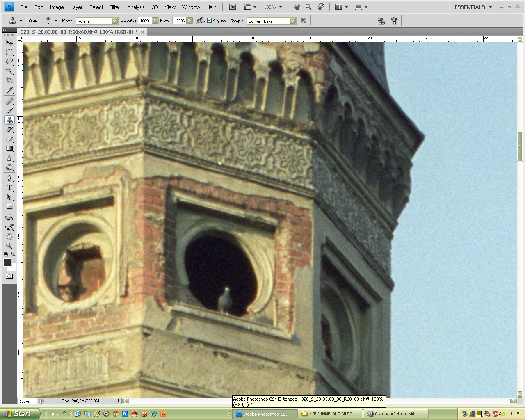Select the Lasso tool

(9, 62)
